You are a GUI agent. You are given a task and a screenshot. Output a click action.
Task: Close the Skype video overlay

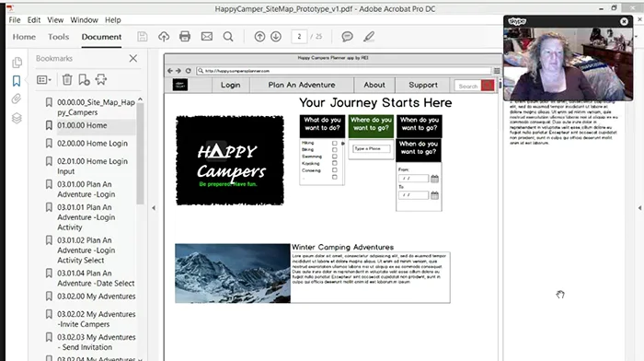pyautogui.click(x=624, y=21)
